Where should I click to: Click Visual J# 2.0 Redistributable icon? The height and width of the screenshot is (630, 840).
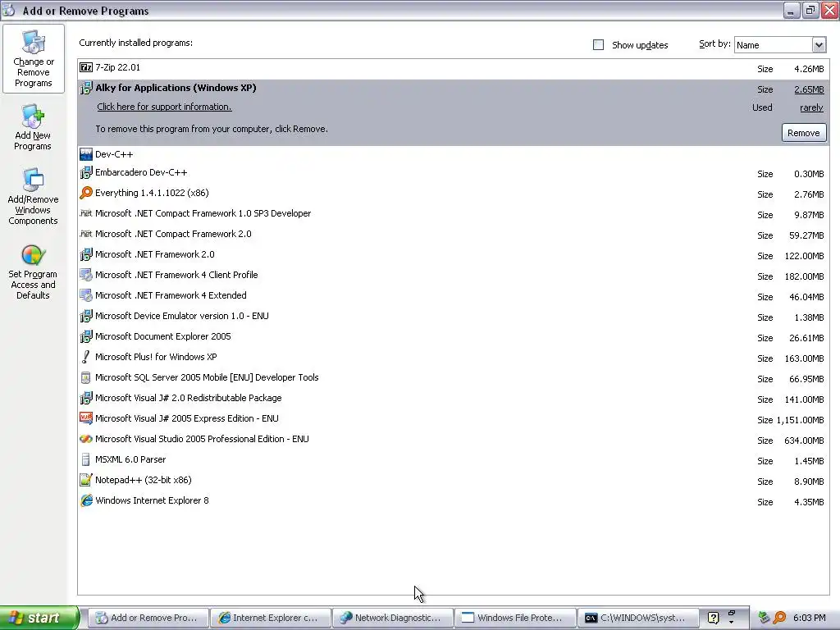(x=85, y=398)
